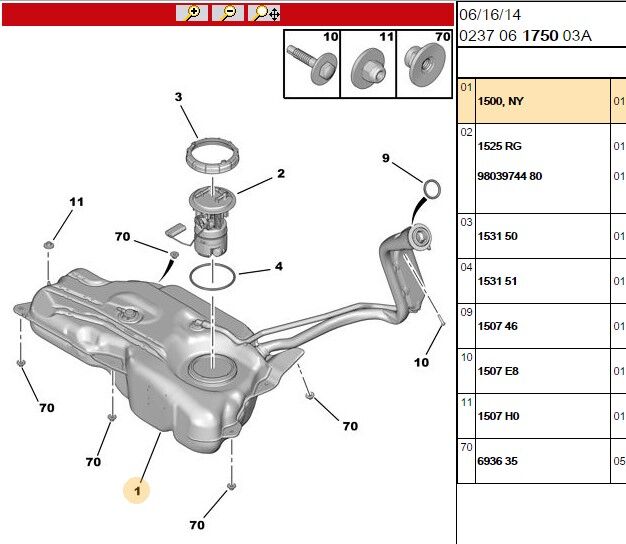Click callout 9 near the filler neck
Viewport: 626px width, 544px height.
[385, 157]
